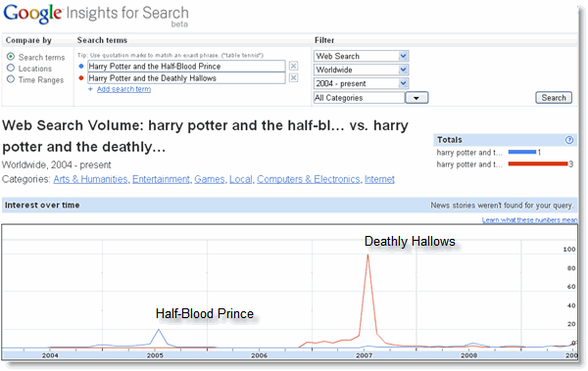Remove the Deathly Hallows search term
Image resolution: width=588 pixels, height=371 pixels.
(294, 77)
